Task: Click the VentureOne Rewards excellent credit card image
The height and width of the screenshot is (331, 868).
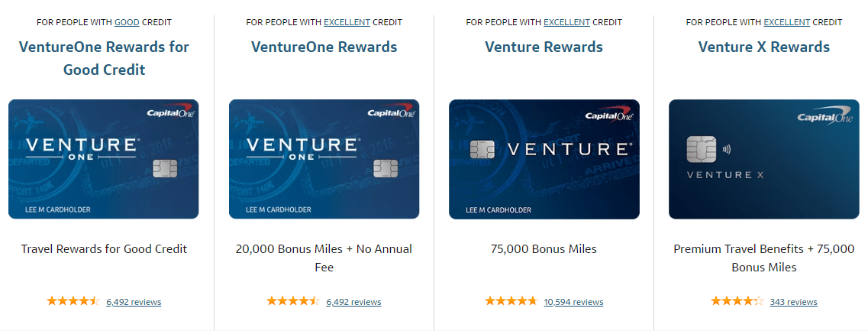Action: pyautogui.click(x=324, y=159)
